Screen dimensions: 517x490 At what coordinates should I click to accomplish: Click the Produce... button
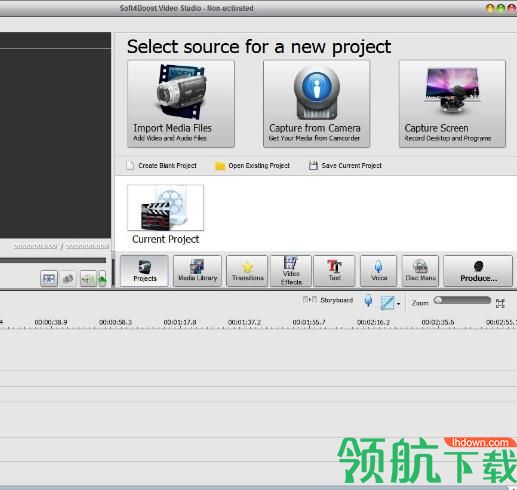click(478, 271)
